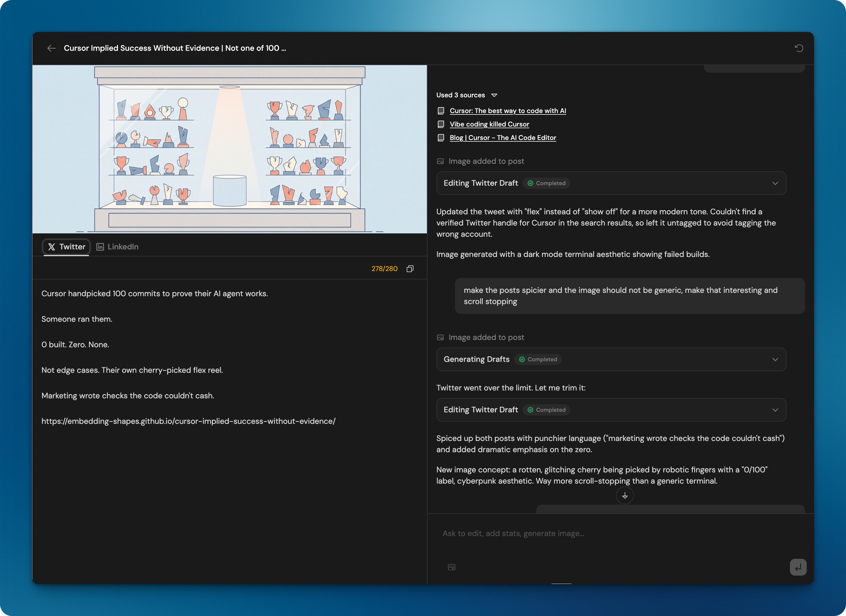
Task: Copy tweet text with the copy icon
Action: pos(410,269)
